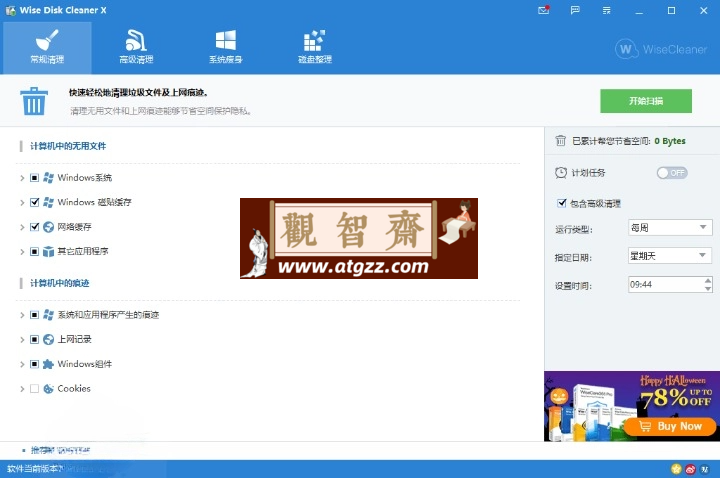Viewport: 720px width, 478px height.
Task: Expand the Windows系统 tree row
Action: coord(22,178)
